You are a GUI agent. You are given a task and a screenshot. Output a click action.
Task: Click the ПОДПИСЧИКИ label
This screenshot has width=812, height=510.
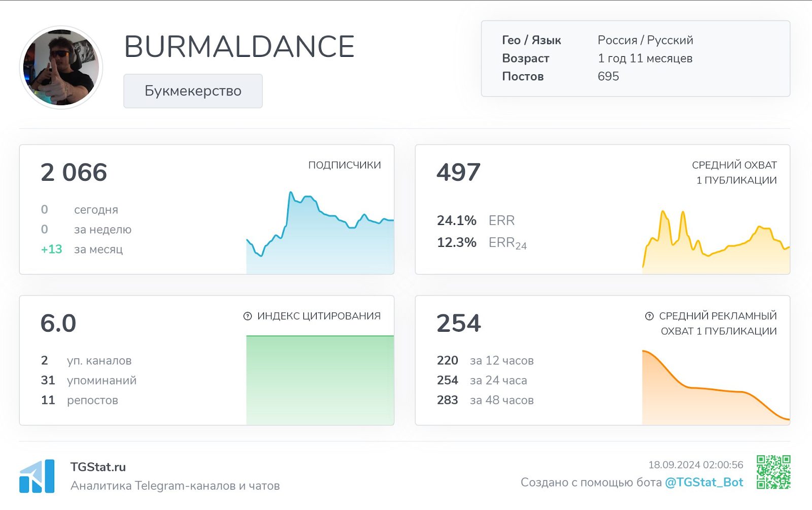(x=345, y=165)
